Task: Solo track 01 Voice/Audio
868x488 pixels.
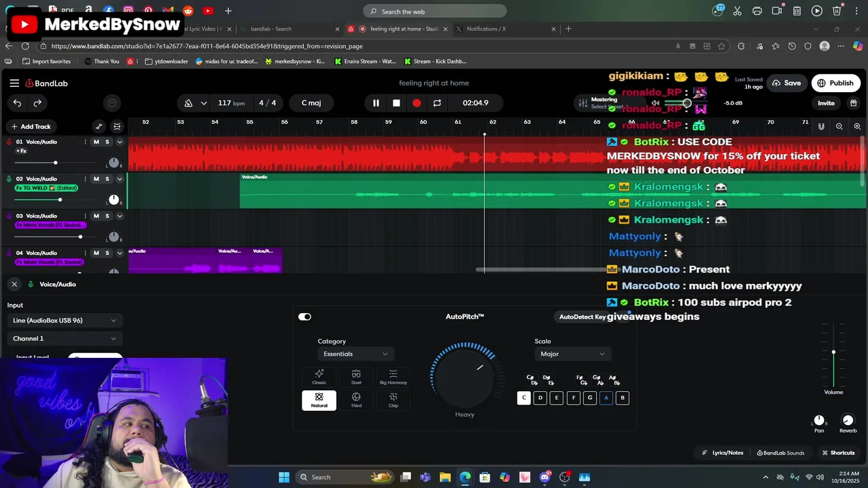Action: [107, 142]
